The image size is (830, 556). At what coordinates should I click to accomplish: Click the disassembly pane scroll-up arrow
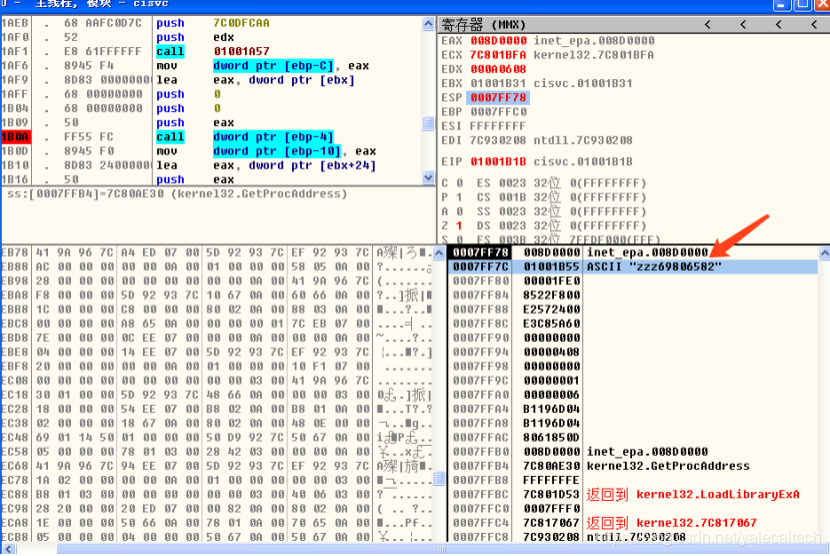(x=428, y=23)
